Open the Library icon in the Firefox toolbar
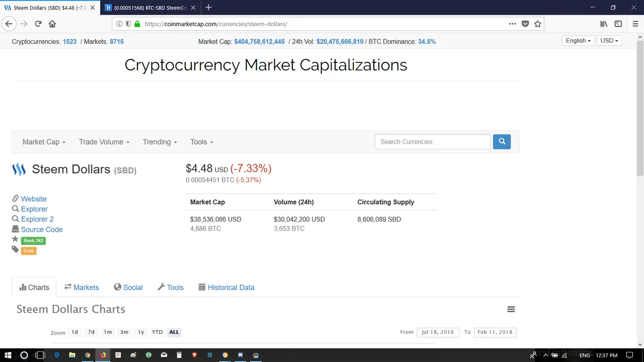 tap(604, 24)
